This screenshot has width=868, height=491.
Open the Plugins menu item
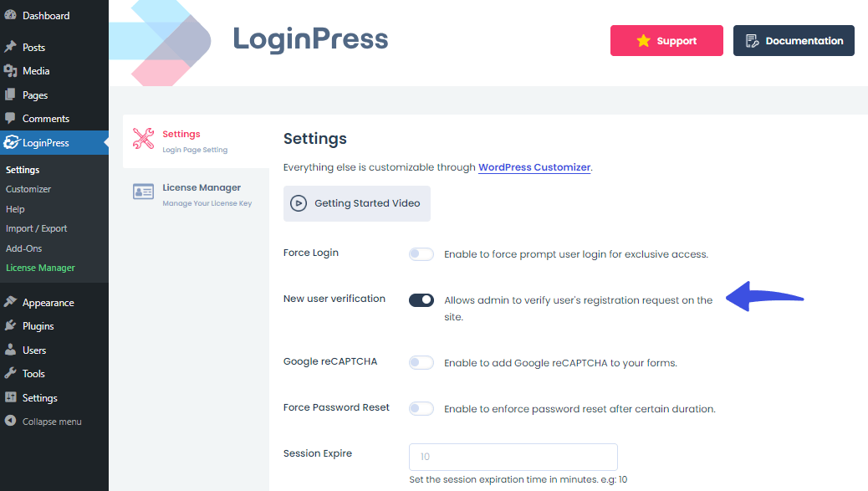54,326
